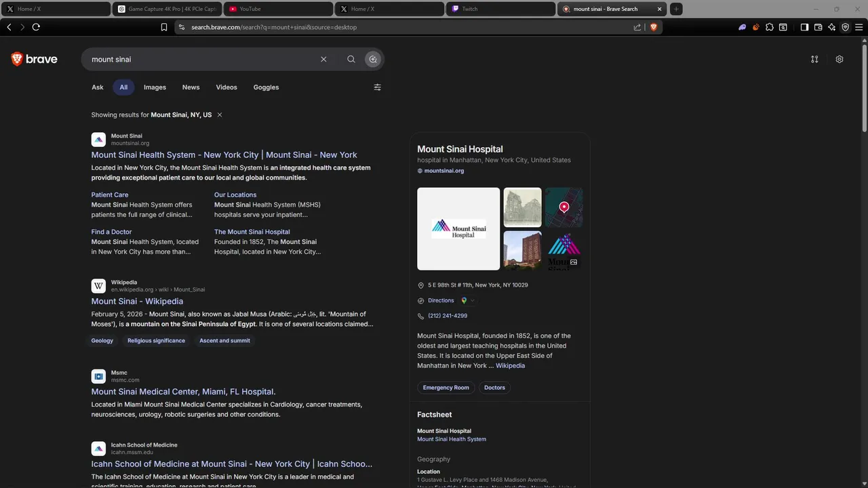Call the (212) 241-4299 phone number
This screenshot has height=488, width=868.
(x=448, y=316)
